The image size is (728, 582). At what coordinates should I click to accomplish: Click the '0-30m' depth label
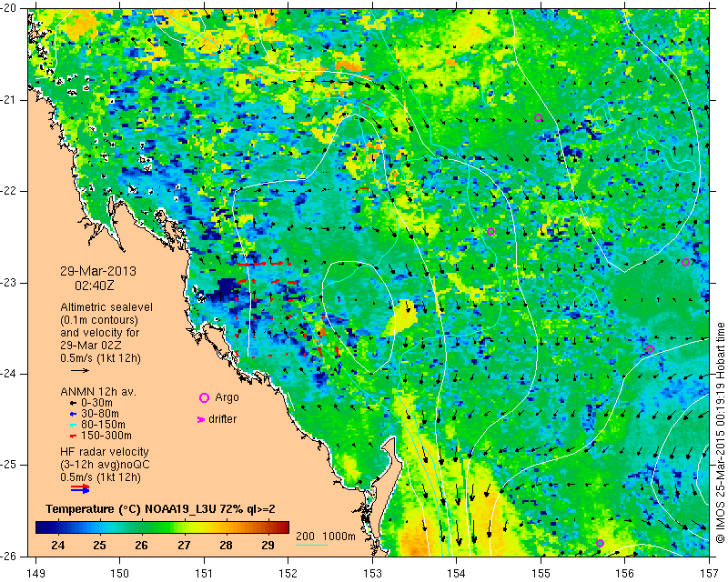click(x=96, y=403)
